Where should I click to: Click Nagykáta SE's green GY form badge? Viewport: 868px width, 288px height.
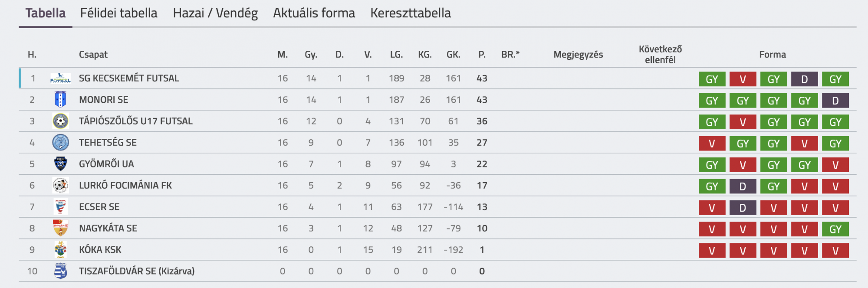[835, 229]
